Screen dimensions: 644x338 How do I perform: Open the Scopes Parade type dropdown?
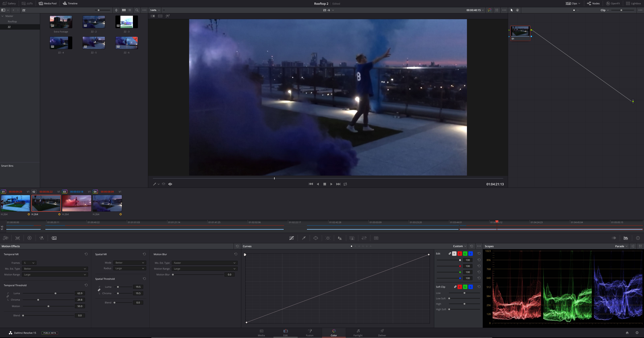(621, 246)
